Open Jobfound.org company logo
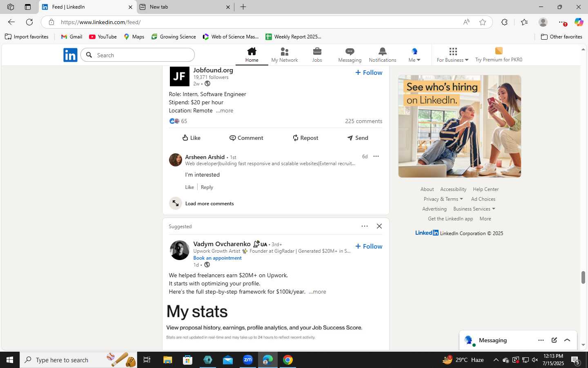Viewport: 588px width, 368px height. point(180,76)
